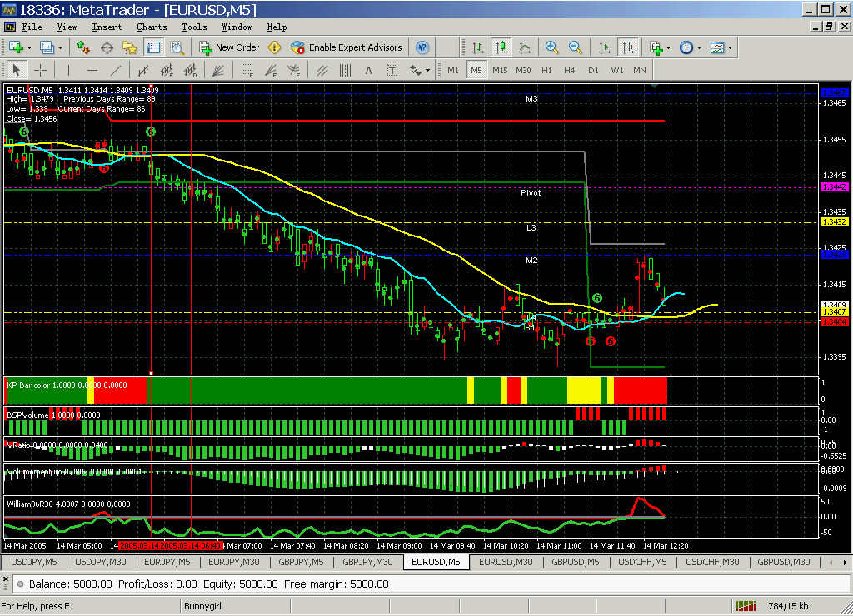853x616 pixels.
Task: Open the Data Window crosshair-target icon
Action: click(x=107, y=47)
